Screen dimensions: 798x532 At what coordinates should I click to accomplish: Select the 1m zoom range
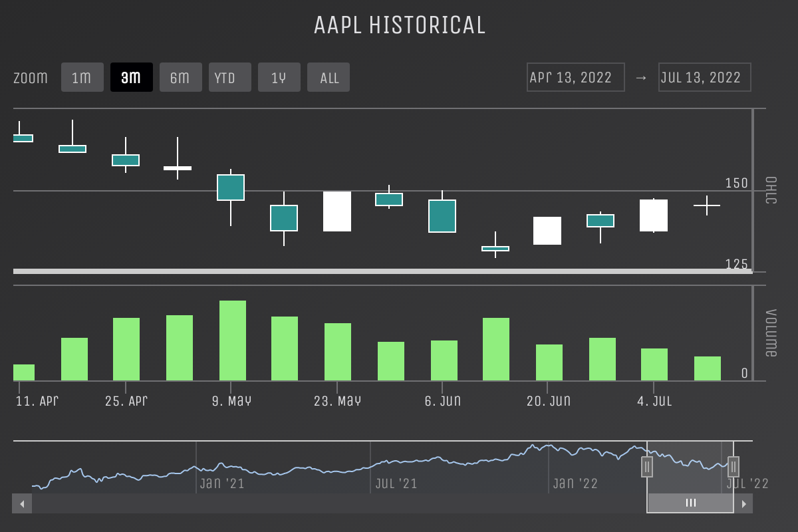82,77
